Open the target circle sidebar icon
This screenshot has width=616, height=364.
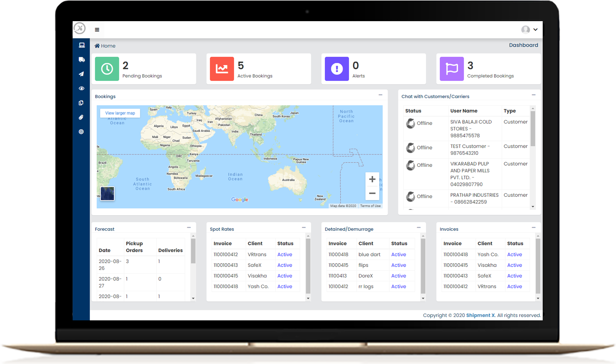tap(81, 132)
